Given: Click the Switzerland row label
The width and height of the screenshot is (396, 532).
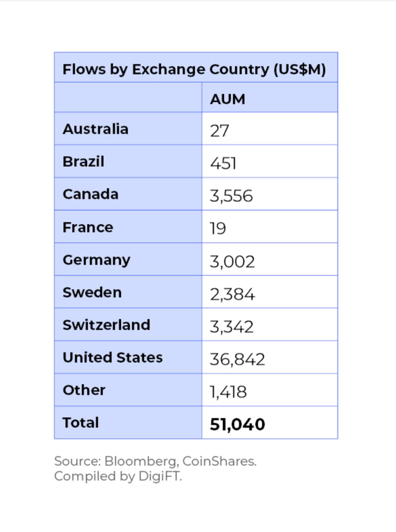Looking at the screenshot, I should 106,325.
